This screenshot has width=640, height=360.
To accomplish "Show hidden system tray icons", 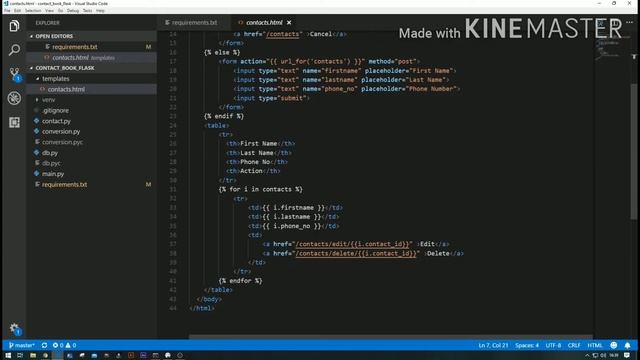I will [587, 356].
